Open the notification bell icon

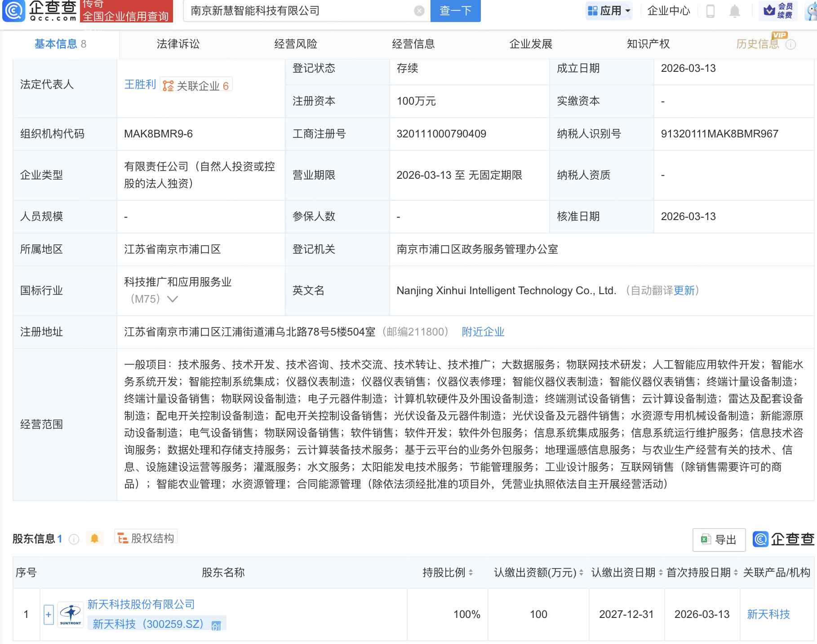click(x=735, y=11)
